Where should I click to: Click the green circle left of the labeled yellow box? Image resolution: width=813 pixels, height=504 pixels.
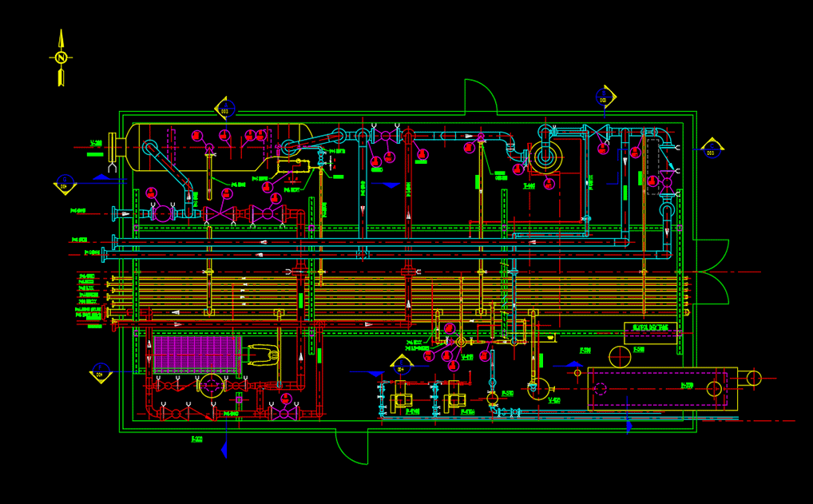620,356
